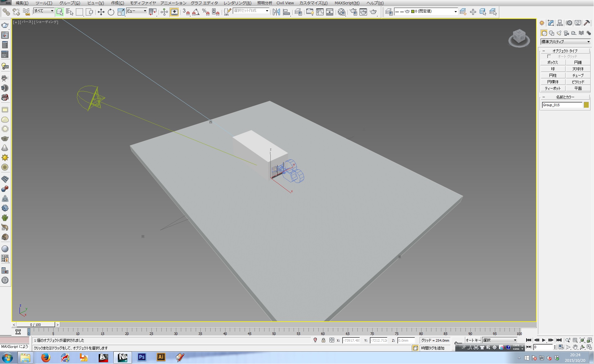Open the Utilities hammer panel
Screen dimensions: 594x364
coord(587,23)
